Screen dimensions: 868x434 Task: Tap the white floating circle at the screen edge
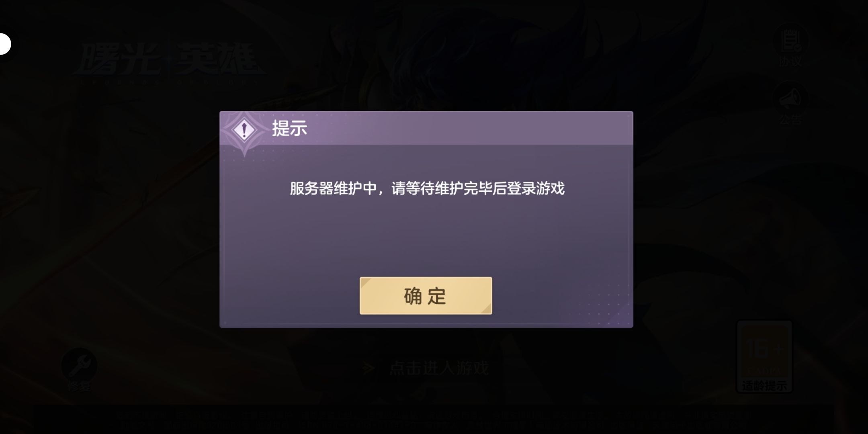point(4,43)
